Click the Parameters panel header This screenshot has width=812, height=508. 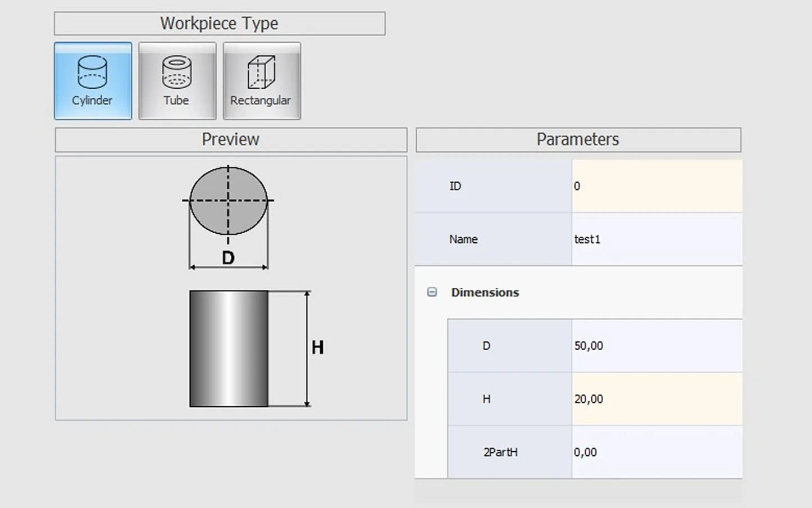point(578,139)
